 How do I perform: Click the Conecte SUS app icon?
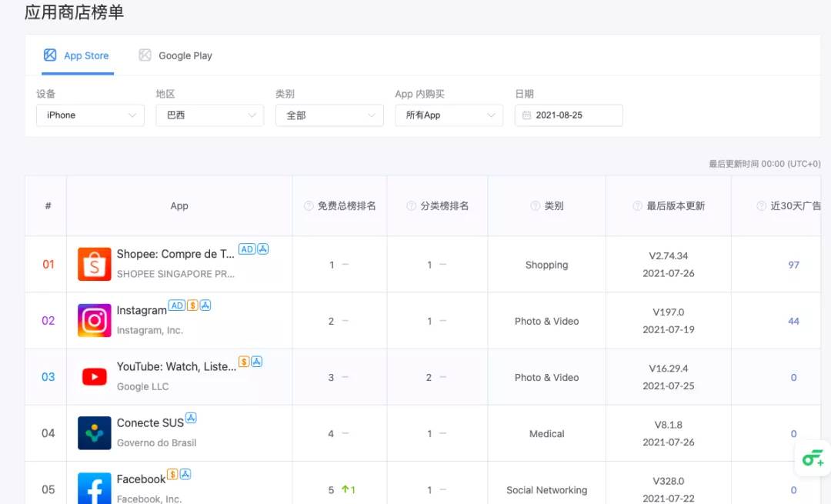pos(95,433)
